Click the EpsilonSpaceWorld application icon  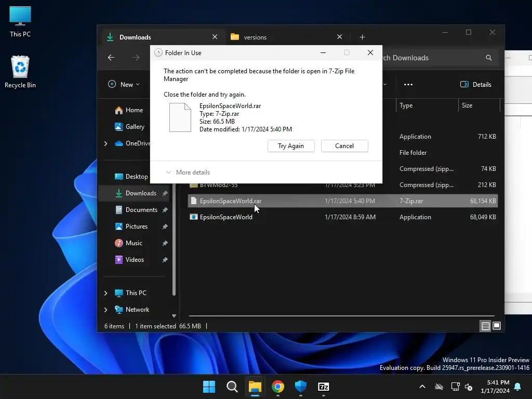[193, 217]
